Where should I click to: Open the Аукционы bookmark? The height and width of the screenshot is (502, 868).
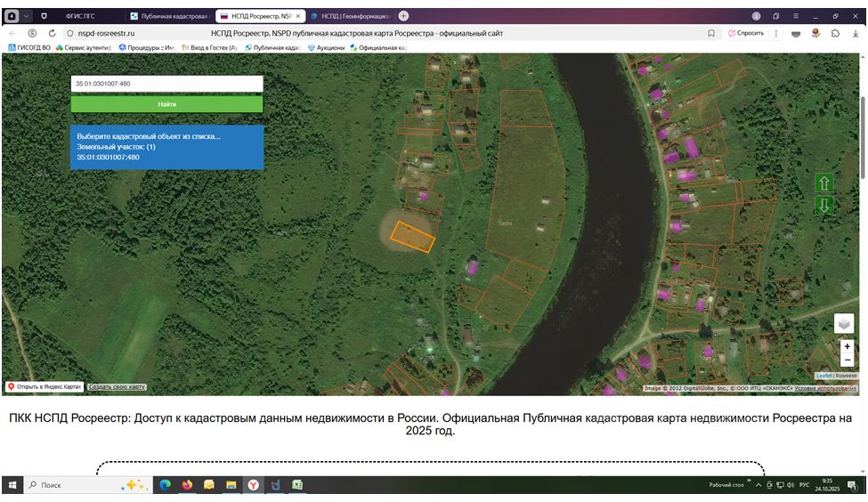pos(326,47)
